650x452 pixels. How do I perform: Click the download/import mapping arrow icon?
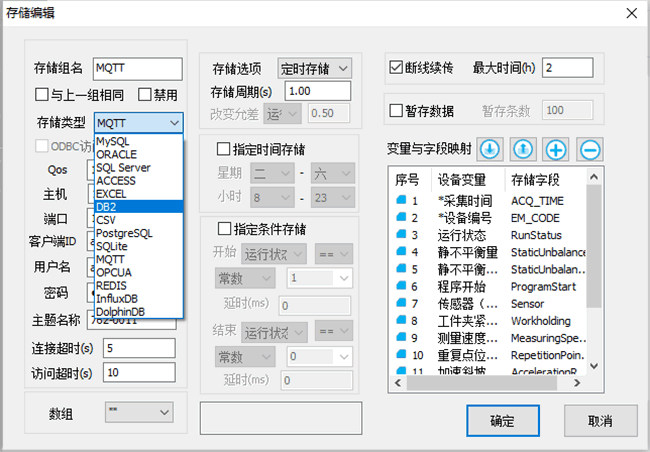point(490,149)
